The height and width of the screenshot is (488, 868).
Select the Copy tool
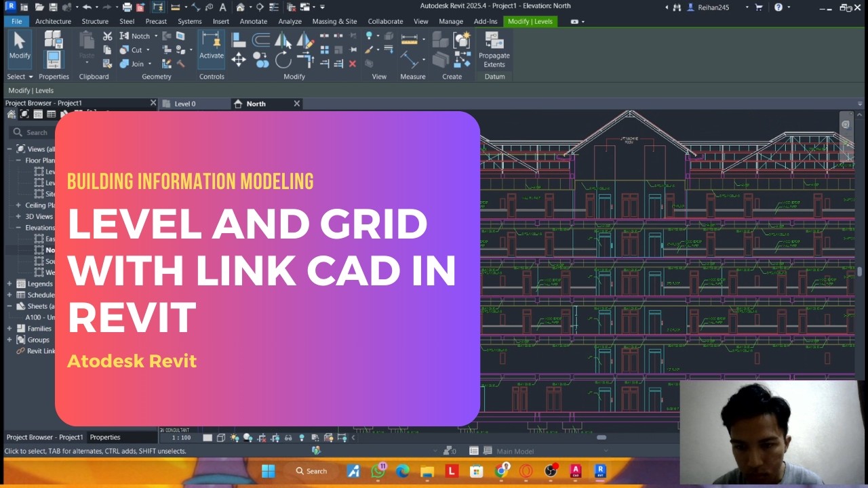(261, 60)
